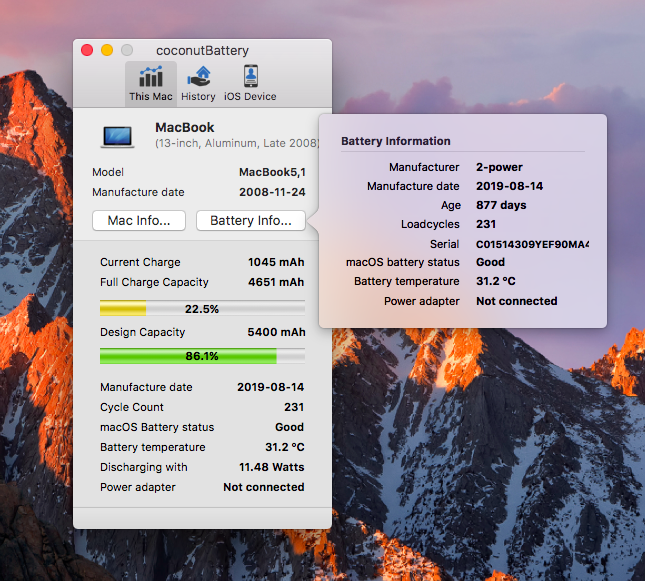Image resolution: width=645 pixels, height=581 pixels.
Task: Click the 877 days age value
Action: tap(501, 205)
